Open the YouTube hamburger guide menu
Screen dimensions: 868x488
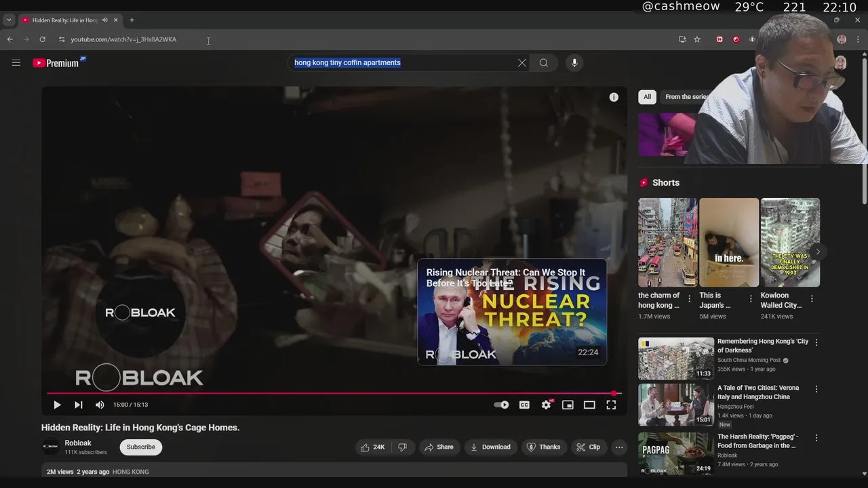click(x=16, y=63)
